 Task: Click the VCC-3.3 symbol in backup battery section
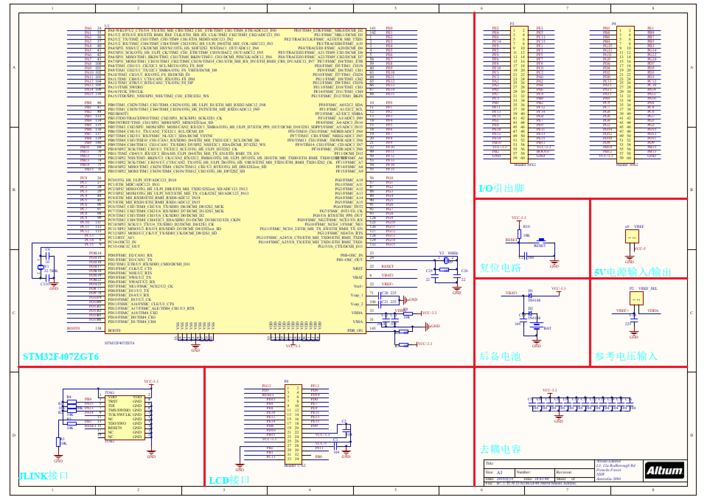coord(559,290)
